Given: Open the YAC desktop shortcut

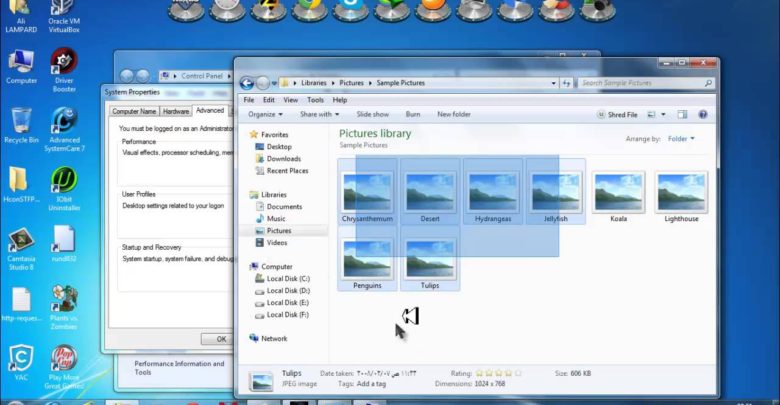Looking at the screenshot, I should pos(21,362).
